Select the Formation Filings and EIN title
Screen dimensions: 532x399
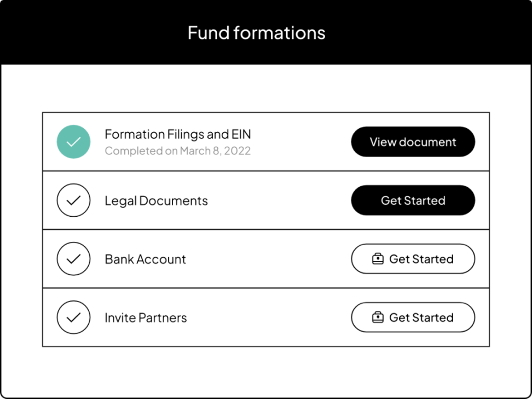[178, 135]
